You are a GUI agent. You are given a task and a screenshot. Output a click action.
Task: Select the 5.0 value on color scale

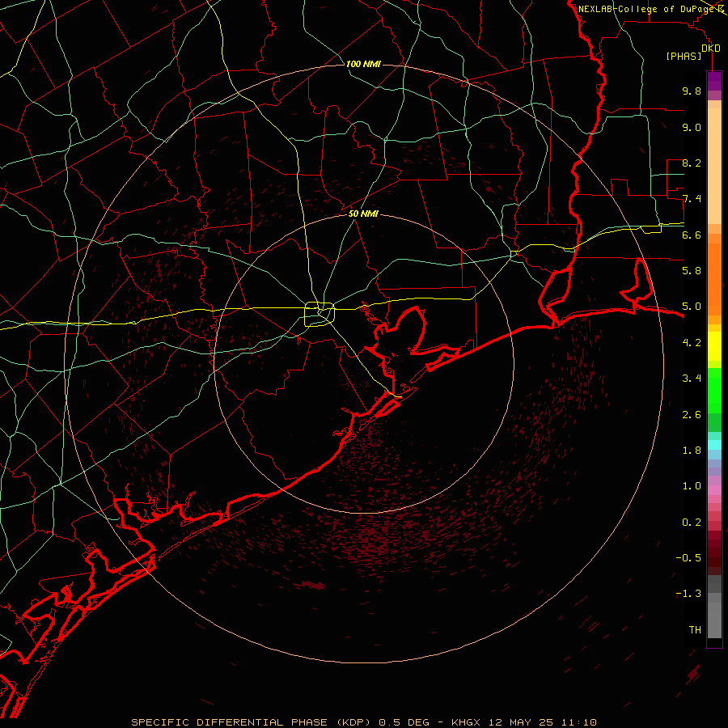(692, 307)
